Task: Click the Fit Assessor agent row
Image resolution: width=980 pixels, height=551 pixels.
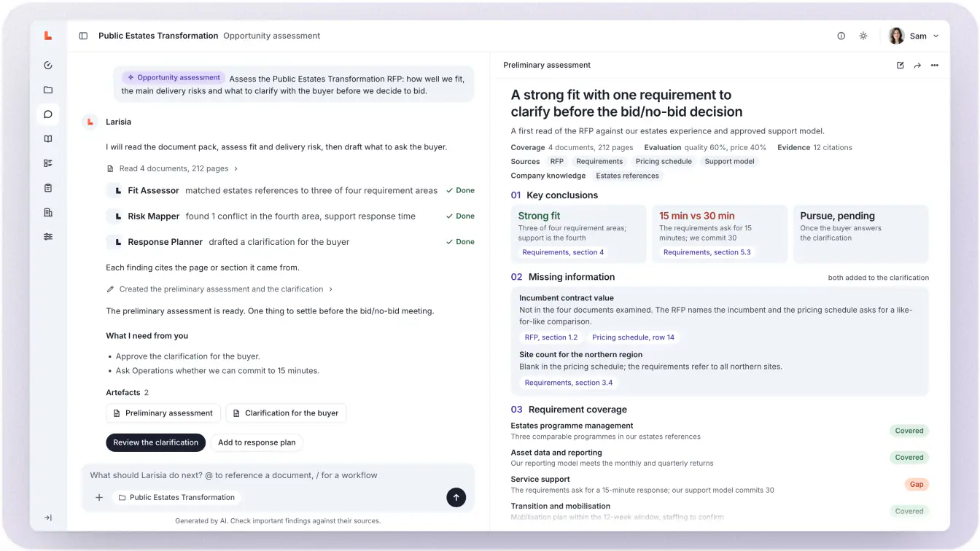Action: tap(290, 191)
